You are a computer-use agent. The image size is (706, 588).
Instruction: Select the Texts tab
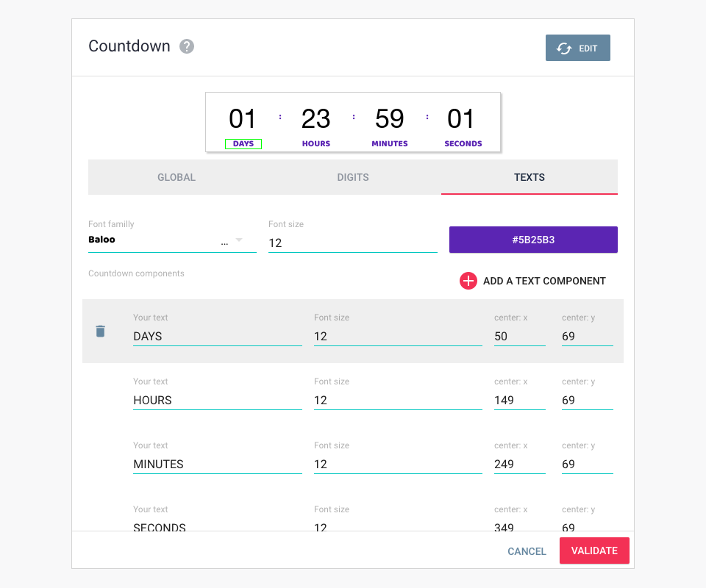point(529,177)
